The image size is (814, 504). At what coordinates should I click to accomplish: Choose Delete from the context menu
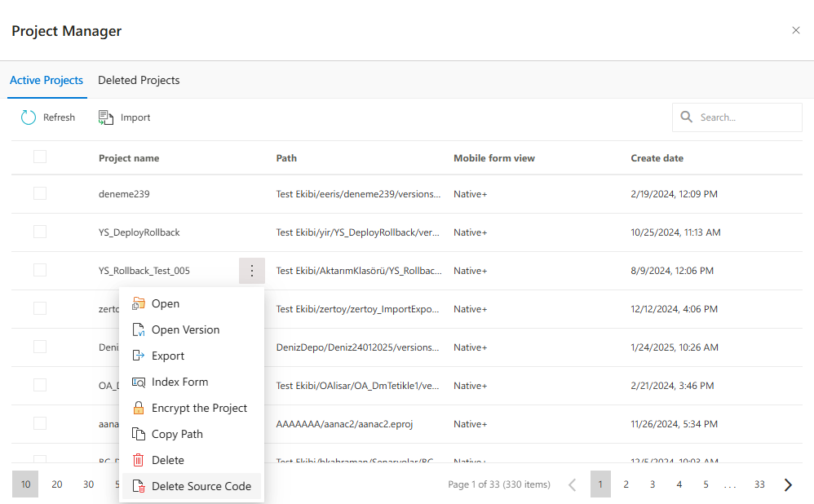click(x=190, y=460)
